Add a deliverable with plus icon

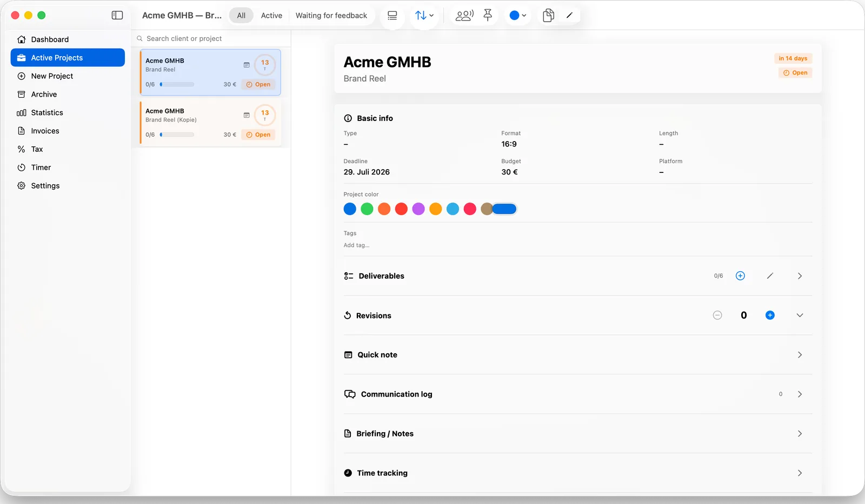coord(741,276)
